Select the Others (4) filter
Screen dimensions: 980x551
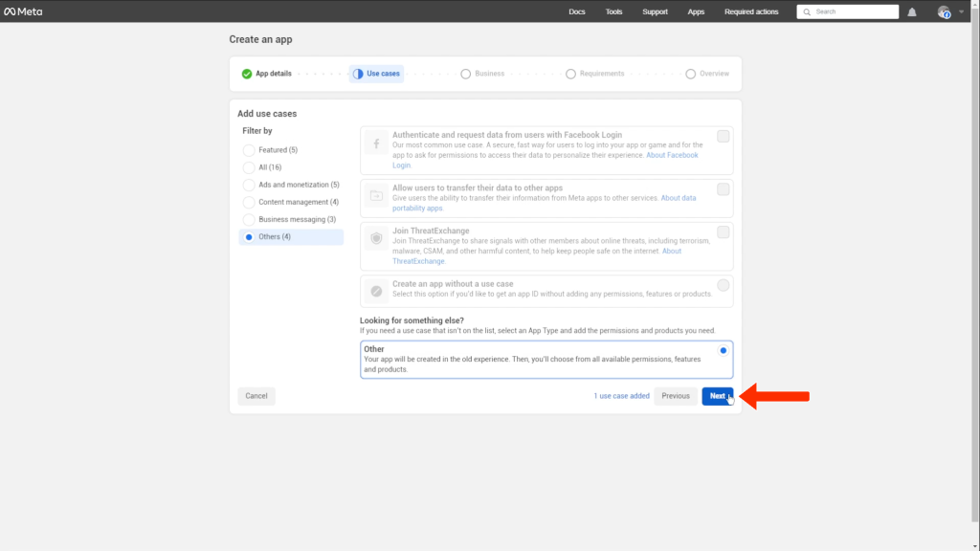point(249,237)
